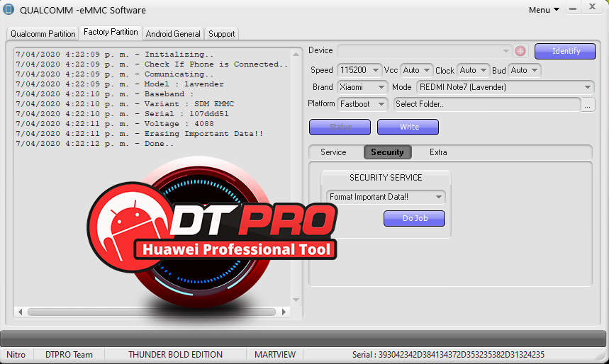Click log scroll down arrow
Image resolution: width=609 pixels, height=364 pixels.
pos(296,300)
